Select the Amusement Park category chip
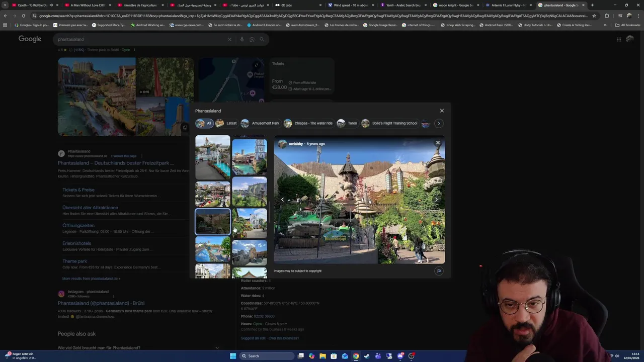644x362 pixels. click(x=261, y=123)
